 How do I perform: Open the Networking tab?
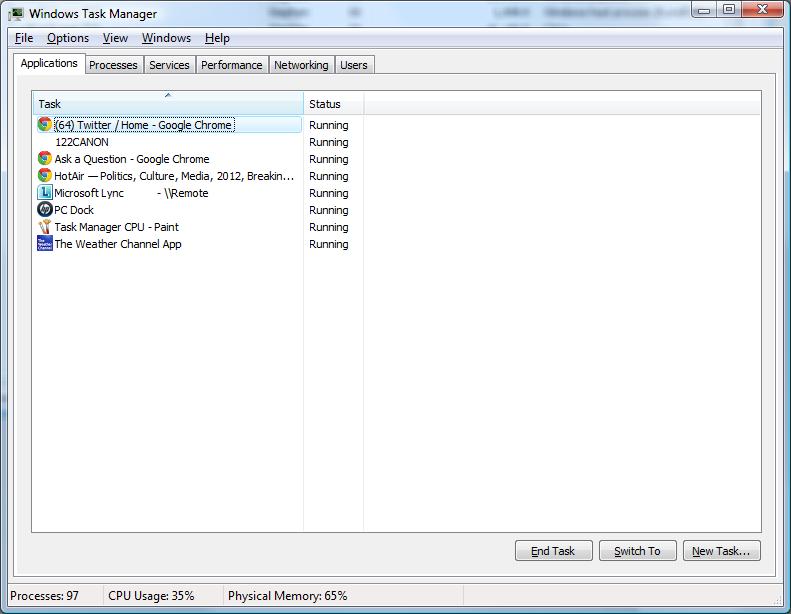pos(301,65)
